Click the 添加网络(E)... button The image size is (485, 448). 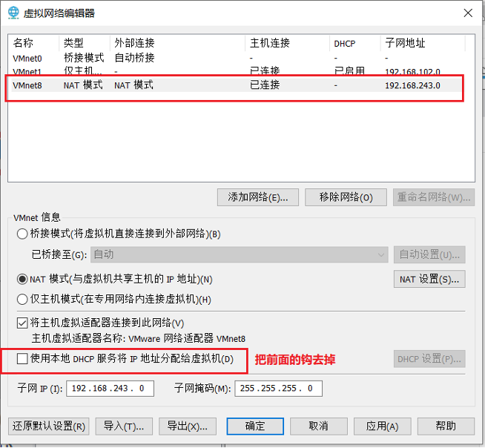click(258, 197)
